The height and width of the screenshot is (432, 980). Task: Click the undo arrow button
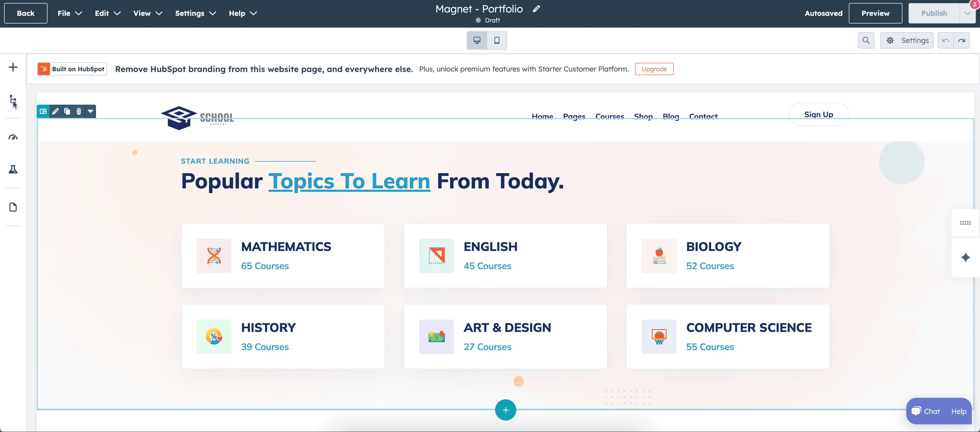pyautogui.click(x=945, y=40)
